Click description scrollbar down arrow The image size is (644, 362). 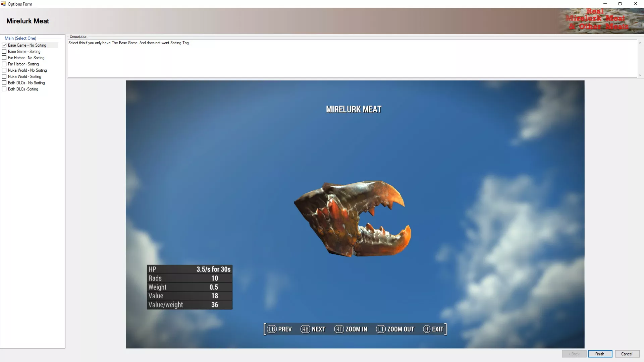(640, 75)
